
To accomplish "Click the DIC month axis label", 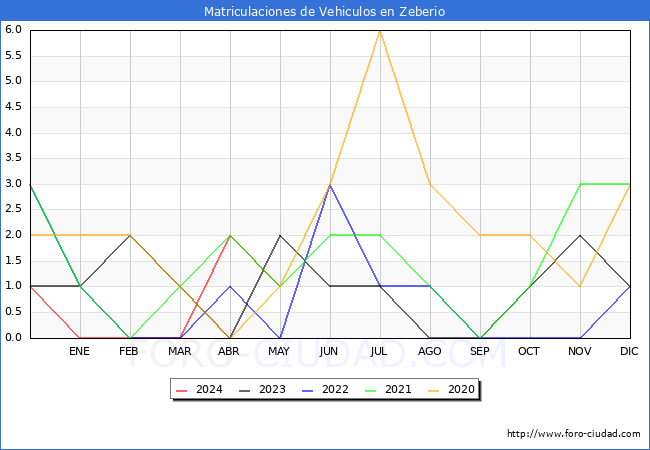I will [x=629, y=351].
